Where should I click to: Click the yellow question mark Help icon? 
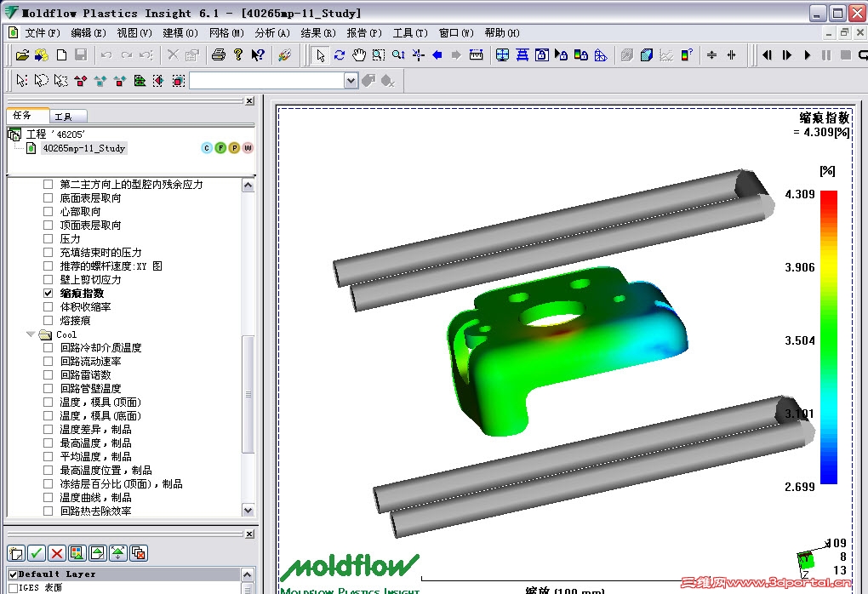pyautogui.click(x=238, y=54)
